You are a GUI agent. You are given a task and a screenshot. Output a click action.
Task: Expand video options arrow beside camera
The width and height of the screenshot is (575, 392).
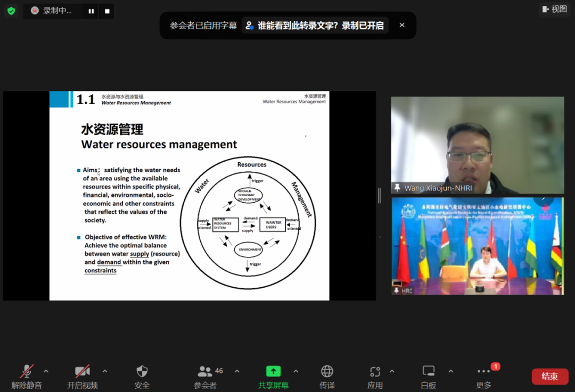[105, 371]
